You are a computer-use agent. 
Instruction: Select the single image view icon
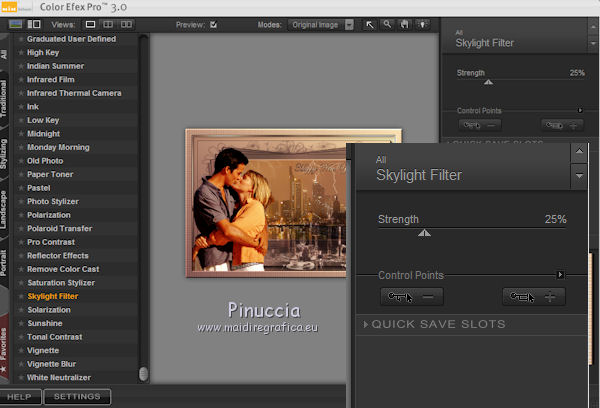pyautogui.click(x=91, y=22)
